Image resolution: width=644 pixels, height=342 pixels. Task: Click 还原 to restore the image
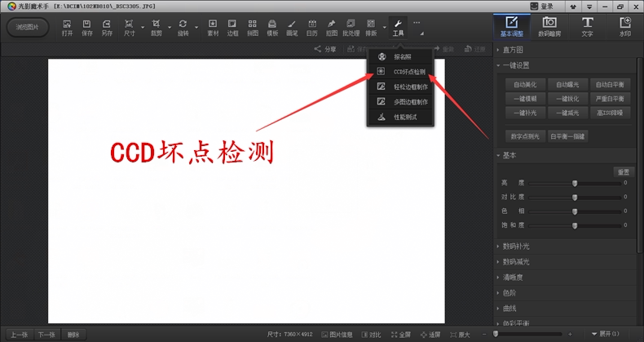click(474, 49)
